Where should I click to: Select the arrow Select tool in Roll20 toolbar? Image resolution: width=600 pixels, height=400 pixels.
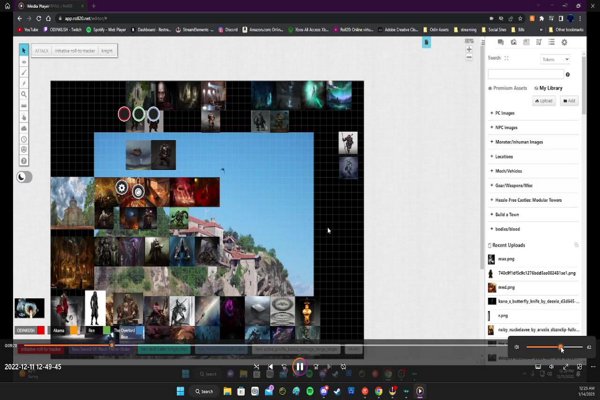point(24,50)
